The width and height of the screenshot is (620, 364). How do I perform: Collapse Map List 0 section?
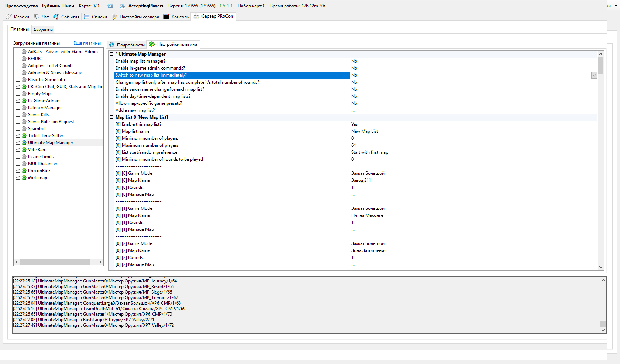[x=111, y=117]
